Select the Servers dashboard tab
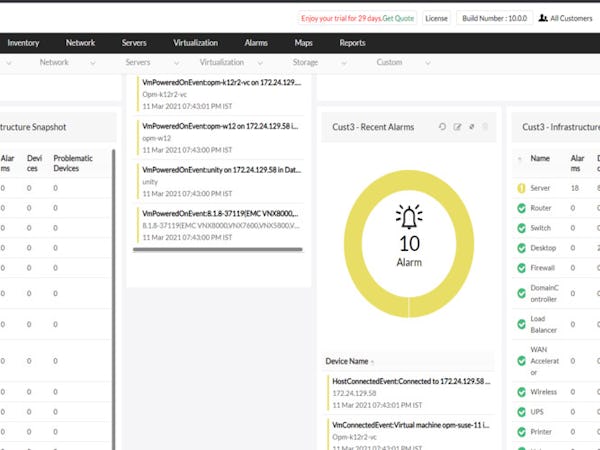Viewport: 600px width, 450px height. pyautogui.click(x=138, y=62)
